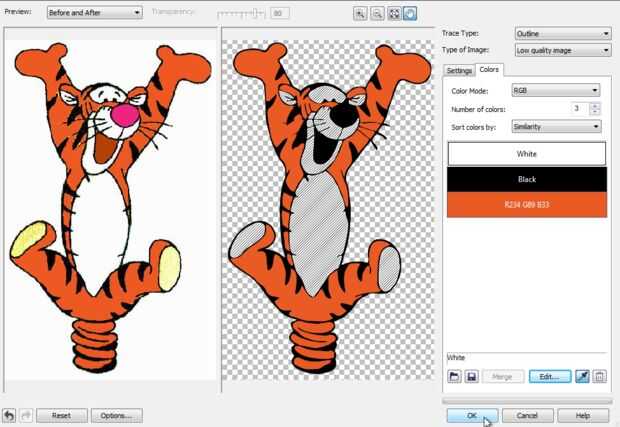Click the Number of colors input field
The image size is (620, 427).
[580, 108]
